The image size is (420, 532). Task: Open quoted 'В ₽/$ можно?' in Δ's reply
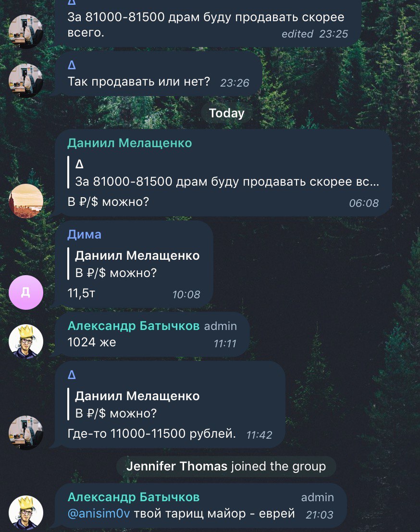[134, 405]
